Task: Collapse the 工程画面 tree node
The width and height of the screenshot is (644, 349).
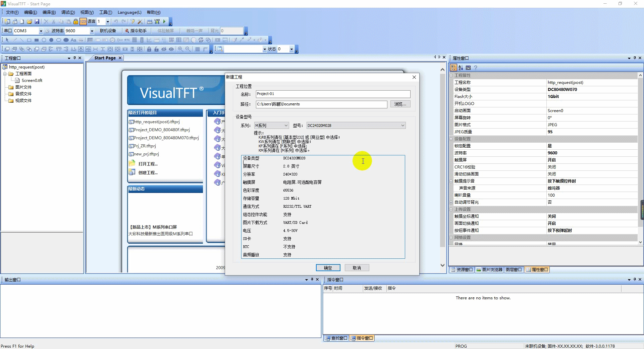Action: click(x=5, y=74)
